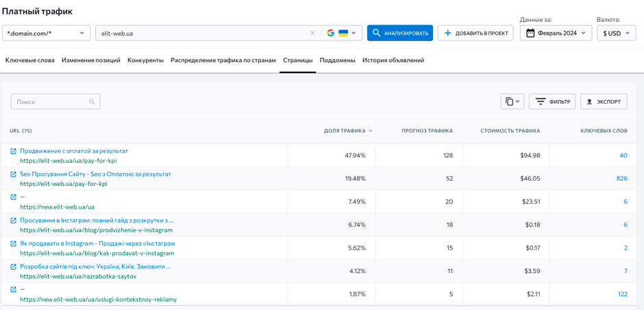644x310 pixels.
Task: Click URL text ending razrabotka-saytov
Action: (x=78, y=276)
